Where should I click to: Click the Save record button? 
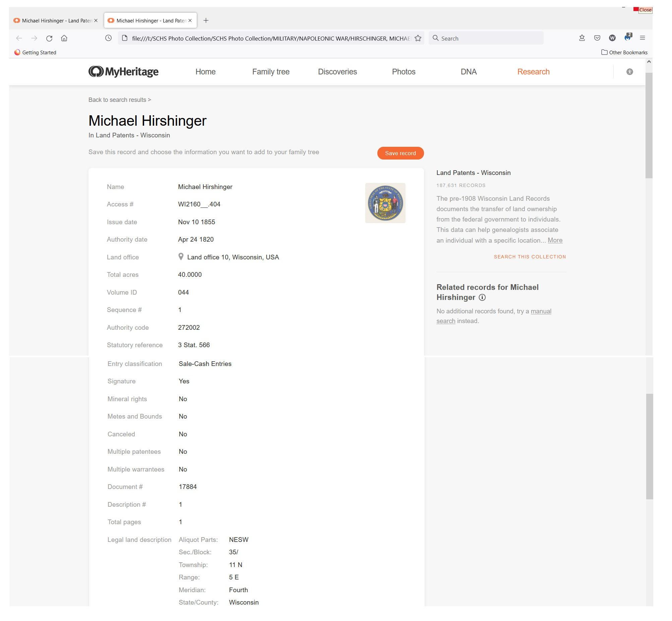coord(400,153)
